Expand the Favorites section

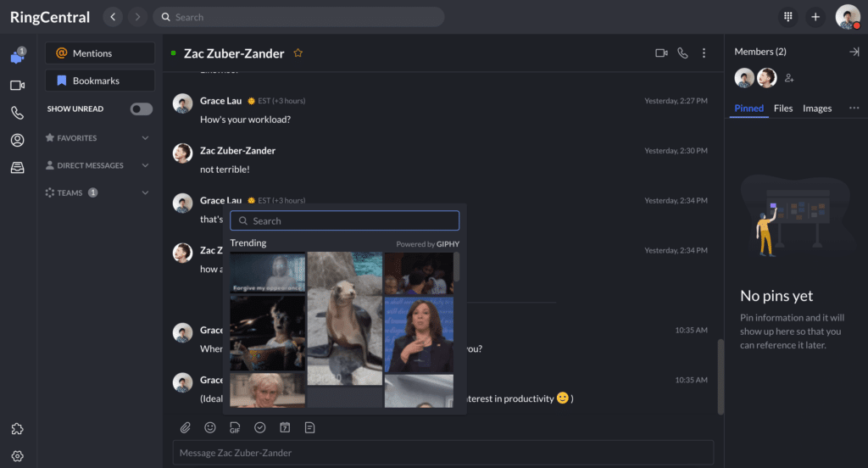tap(145, 138)
